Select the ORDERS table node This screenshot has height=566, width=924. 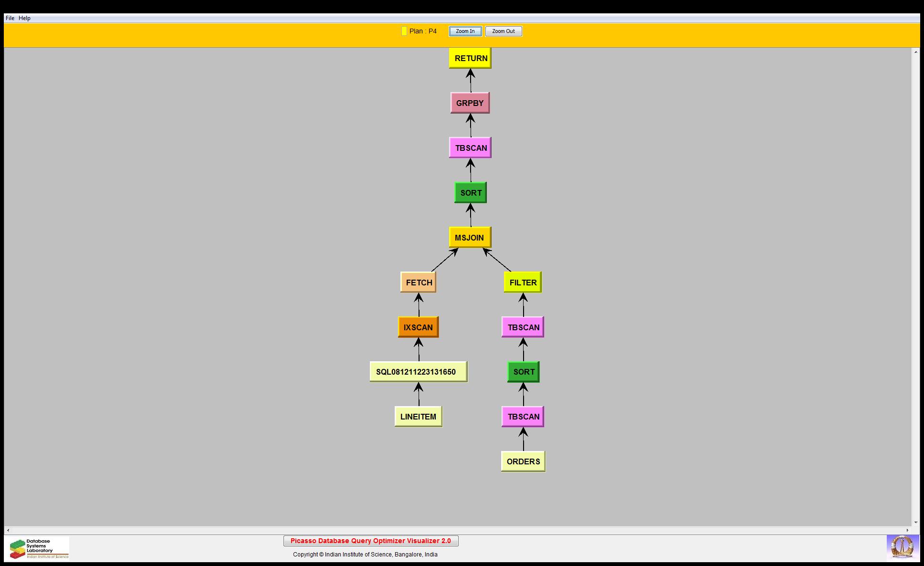[x=523, y=461]
